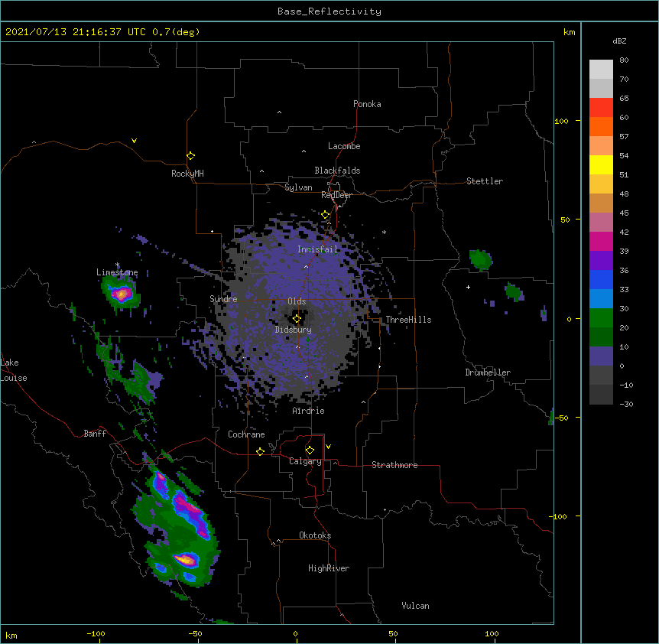Click the Stettler label

coord(485,181)
